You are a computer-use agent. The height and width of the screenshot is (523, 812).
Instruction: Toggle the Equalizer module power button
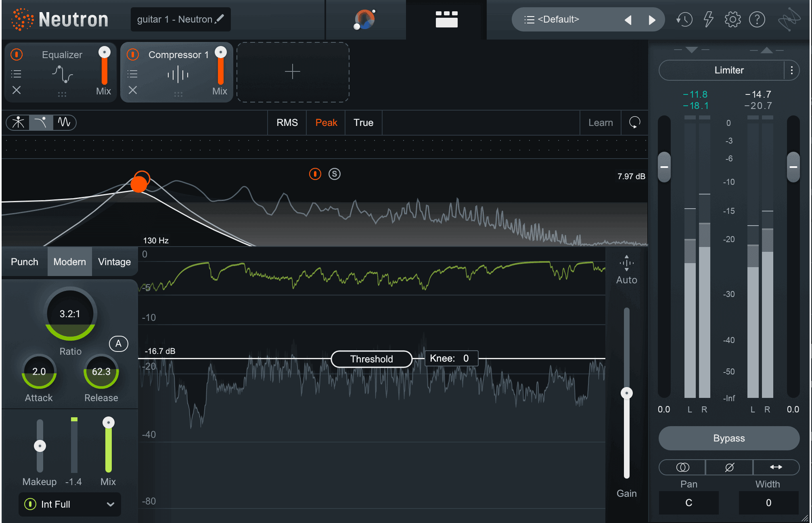point(17,54)
